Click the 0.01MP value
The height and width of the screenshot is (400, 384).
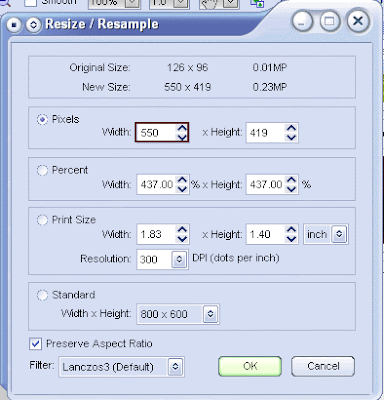coord(270,68)
